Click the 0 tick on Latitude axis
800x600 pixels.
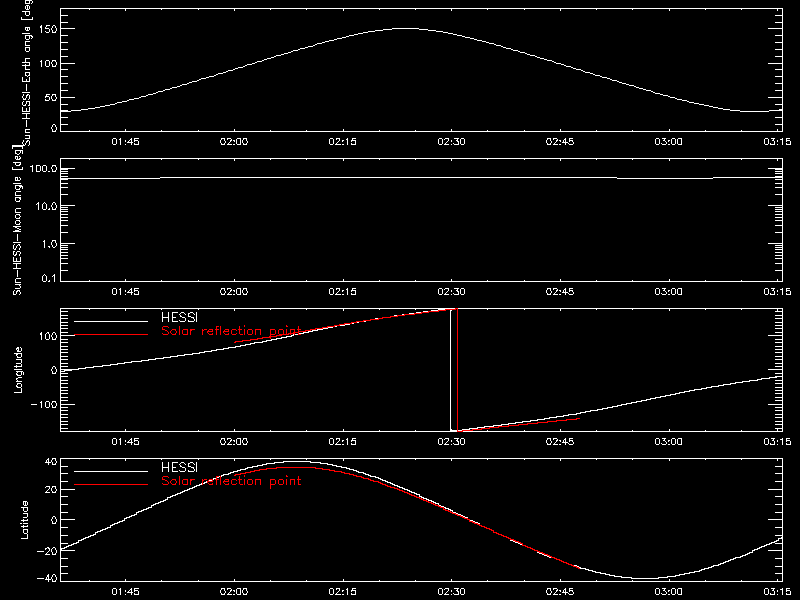(x=54, y=520)
